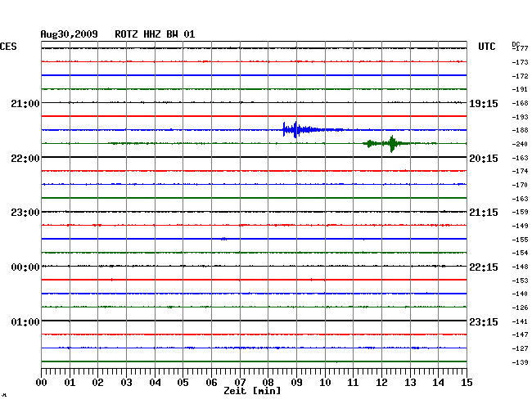The width and height of the screenshot is (532, 404).
Task: Click the DC offset value -154
Action: pos(520,253)
